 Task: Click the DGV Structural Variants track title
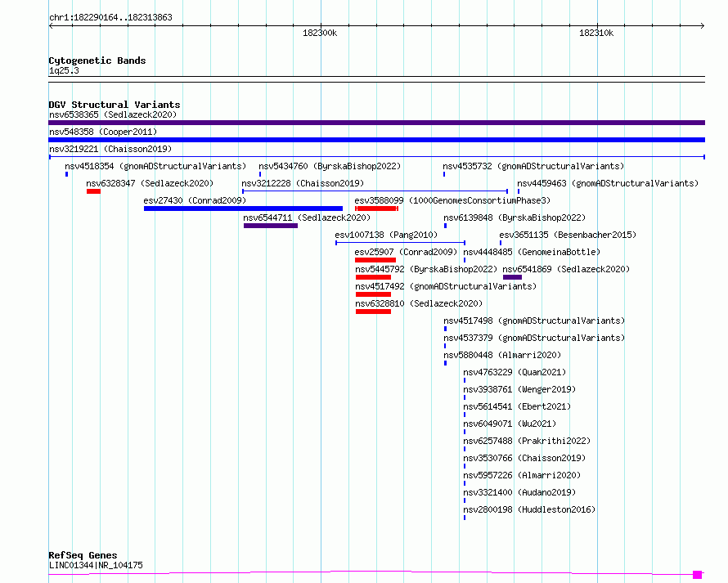pyautogui.click(x=115, y=105)
